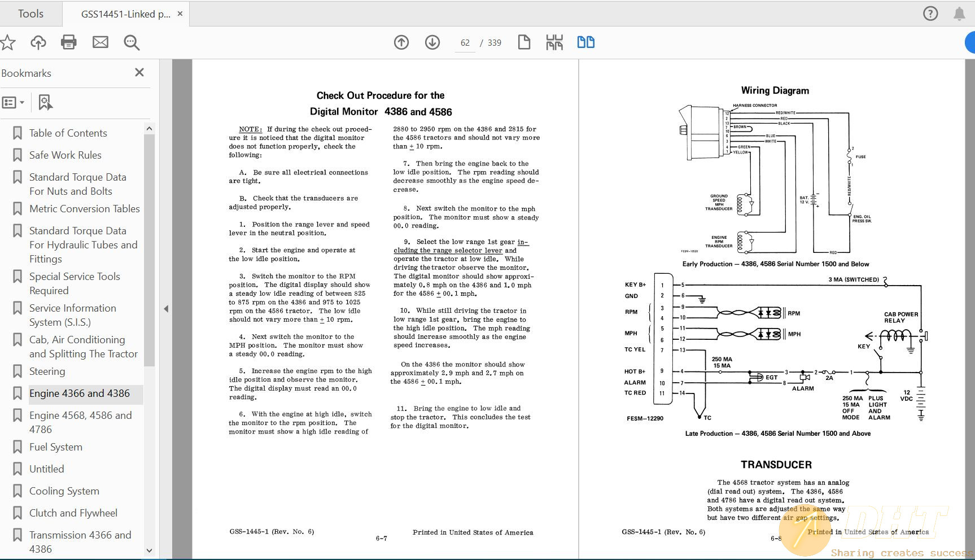The image size is (975, 560).
Task: Switch to GSS14451-Linked document tab
Action: tap(125, 14)
